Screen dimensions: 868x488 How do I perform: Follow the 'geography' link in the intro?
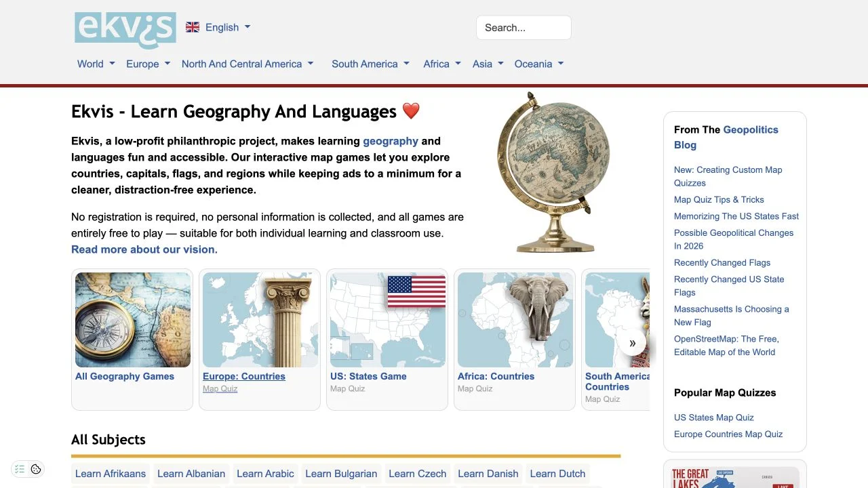[391, 141]
